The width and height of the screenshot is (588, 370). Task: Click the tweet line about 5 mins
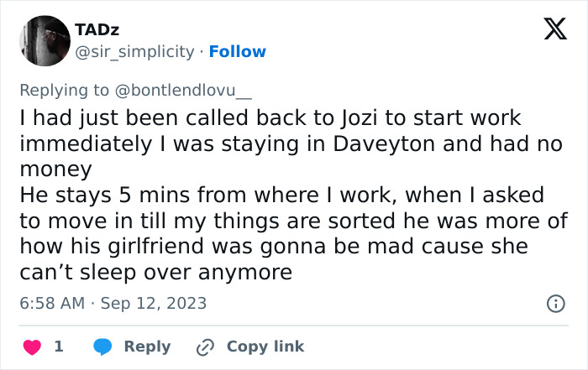281,195
